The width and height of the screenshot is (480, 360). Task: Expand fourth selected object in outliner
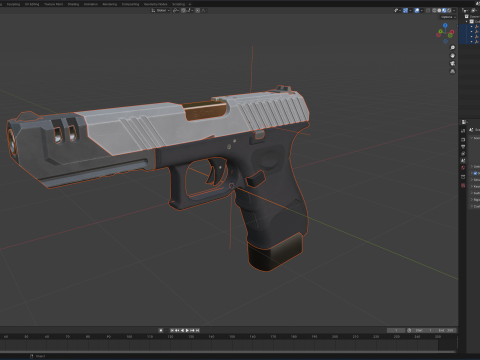[x=471, y=41]
